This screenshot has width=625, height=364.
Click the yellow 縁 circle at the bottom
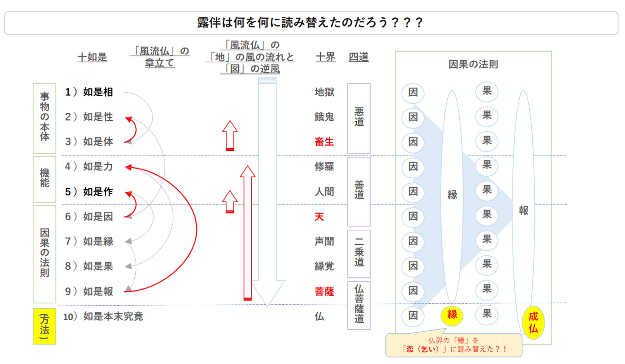click(452, 315)
